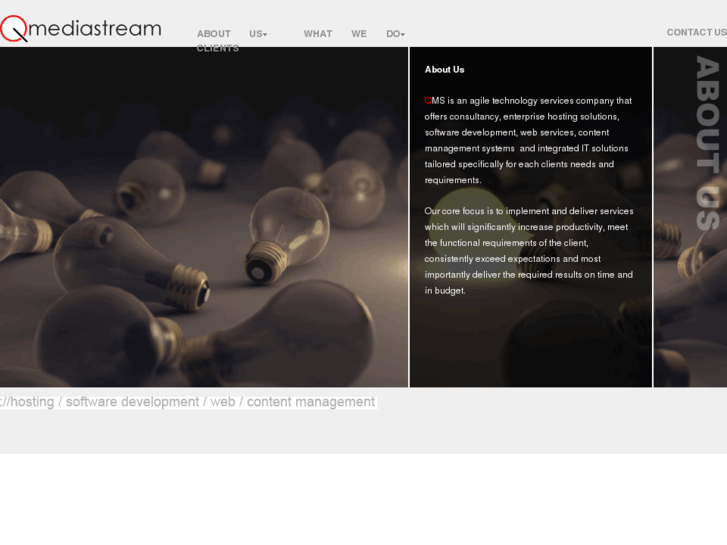Click the 'Our core focus' paragraph
This screenshot has height=545, width=727.
tap(529, 250)
